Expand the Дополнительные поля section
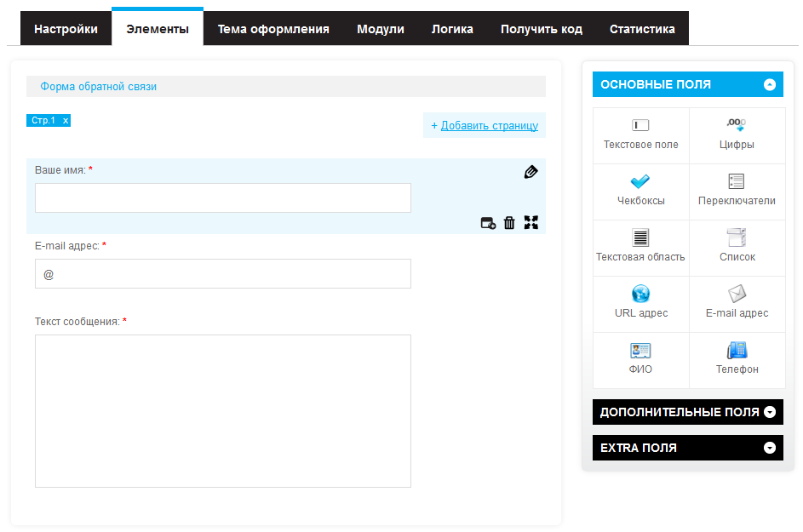The image size is (803, 532). point(770,412)
